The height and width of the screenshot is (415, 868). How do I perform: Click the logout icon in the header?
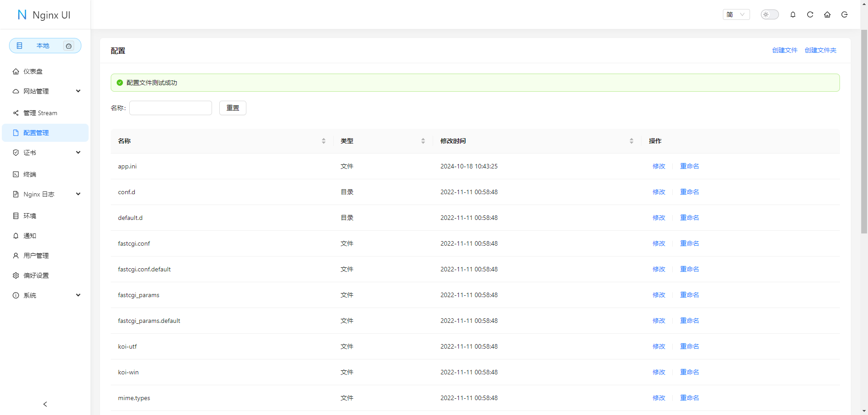coord(844,14)
